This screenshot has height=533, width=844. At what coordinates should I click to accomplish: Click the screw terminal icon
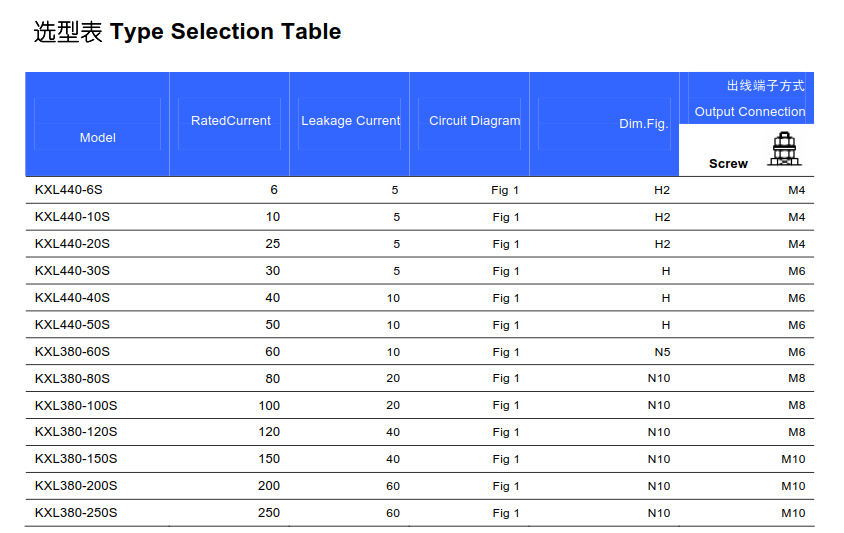(784, 149)
